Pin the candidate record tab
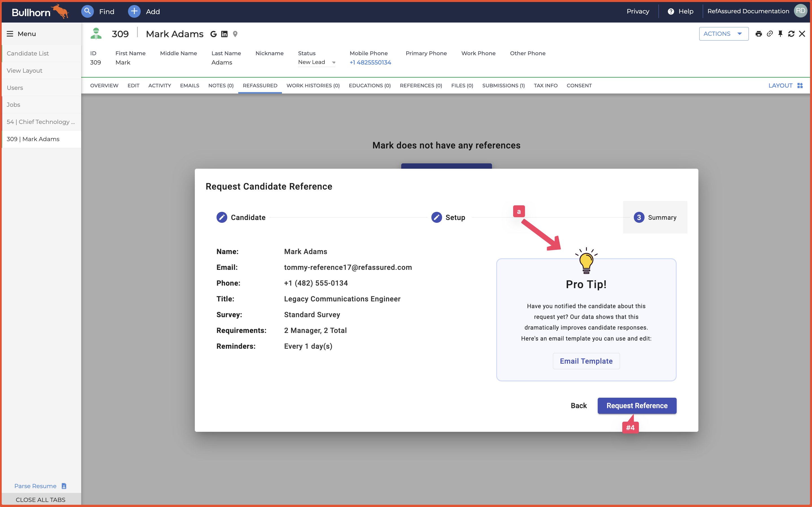The height and width of the screenshot is (507, 812). (780, 34)
